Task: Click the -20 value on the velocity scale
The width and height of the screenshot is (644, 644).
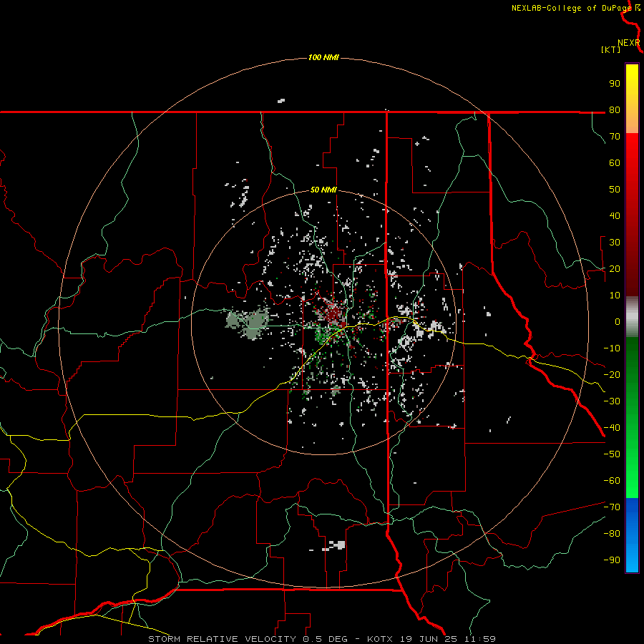Action: pos(612,374)
